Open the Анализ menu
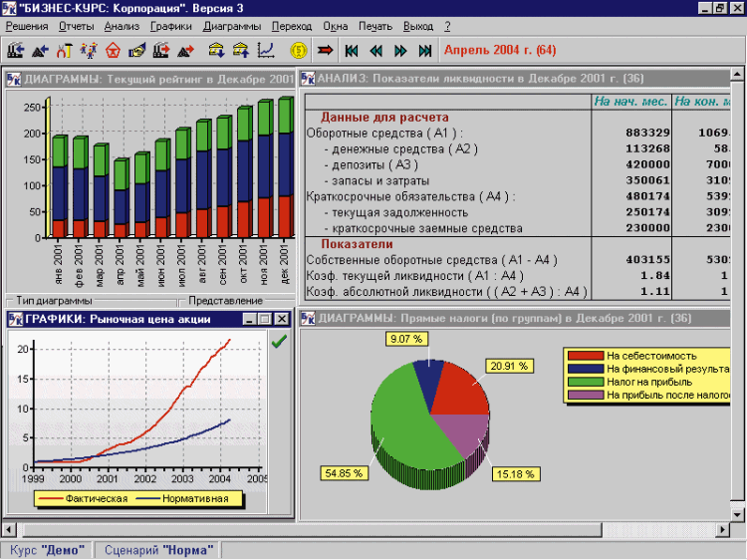 point(122,26)
